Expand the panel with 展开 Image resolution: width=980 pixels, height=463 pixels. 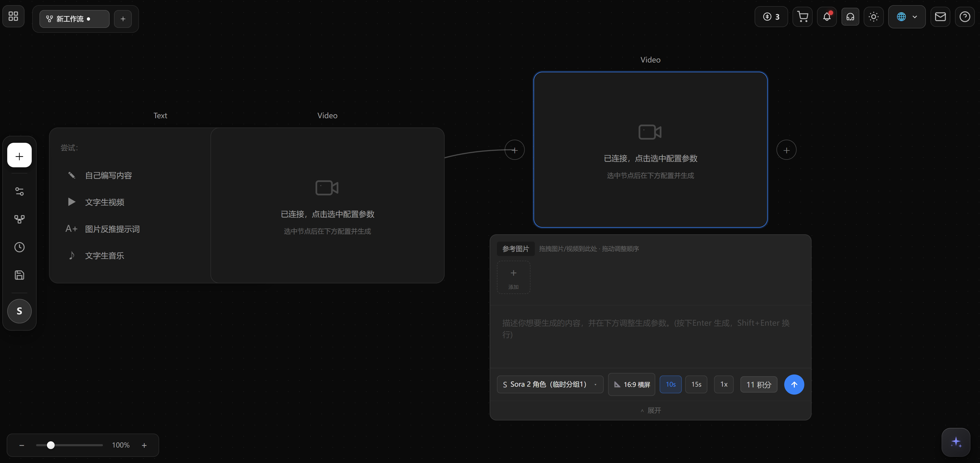tap(651, 410)
